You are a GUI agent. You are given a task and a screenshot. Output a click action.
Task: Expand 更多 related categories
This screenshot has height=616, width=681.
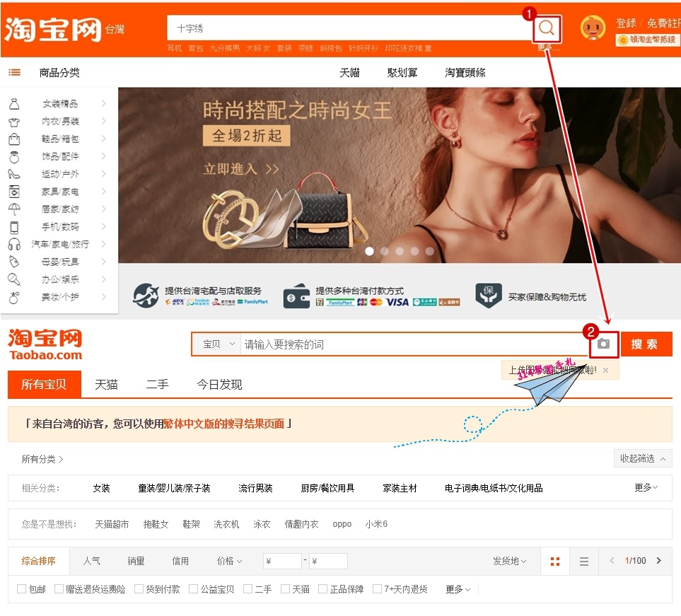(646, 487)
